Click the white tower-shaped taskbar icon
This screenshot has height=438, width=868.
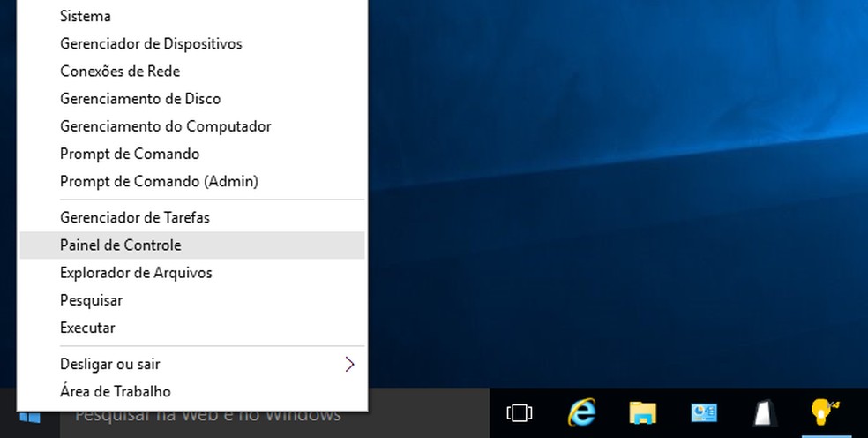point(766,413)
